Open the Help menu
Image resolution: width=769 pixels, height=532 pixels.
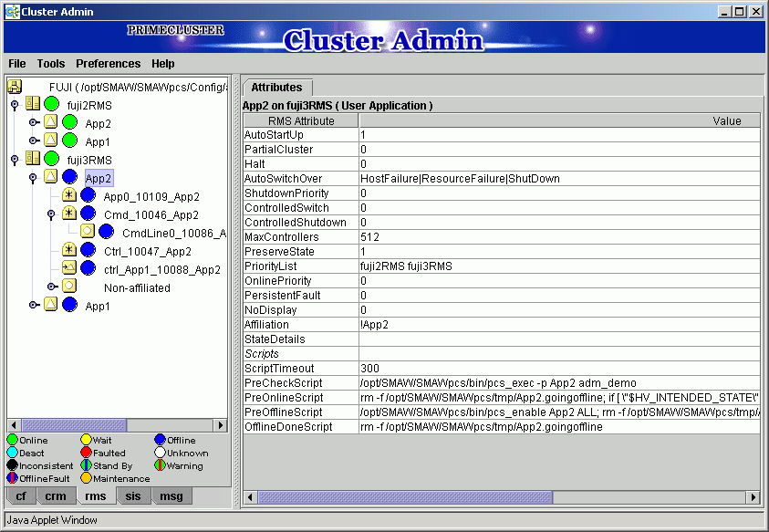(x=162, y=64)
